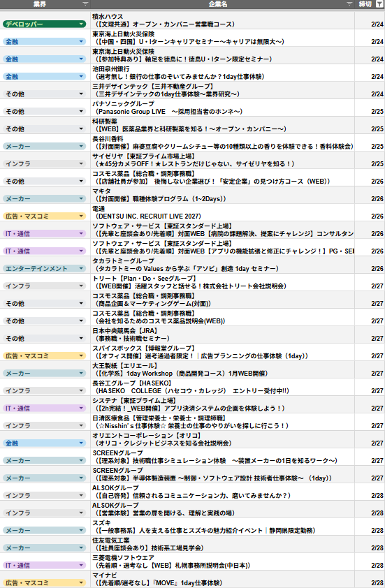Select the 電通 company cell
This screenshot has width=385, height=588.
coord(223,212)
